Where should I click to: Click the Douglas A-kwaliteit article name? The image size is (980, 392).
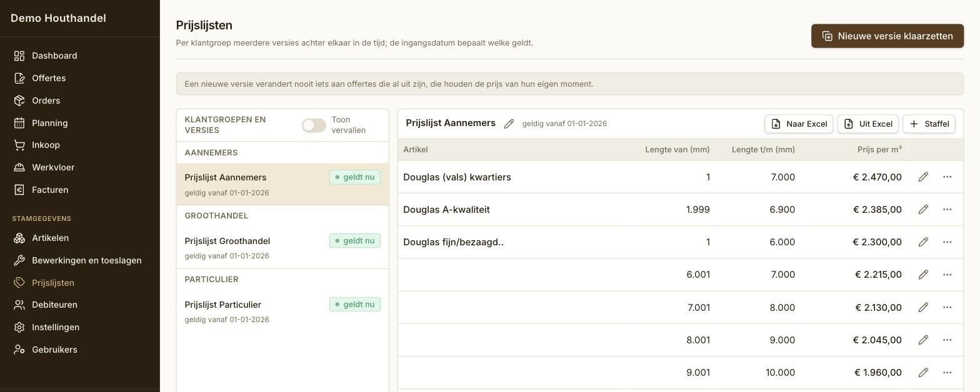[446, 210]
